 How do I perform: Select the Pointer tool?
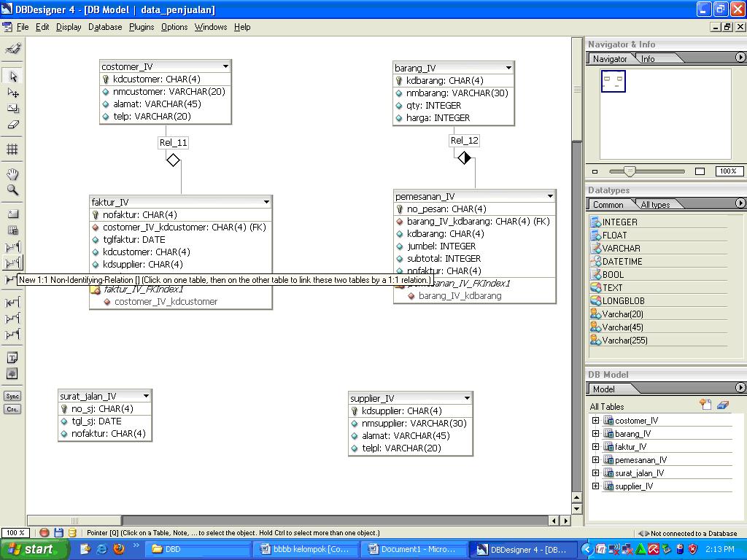pos(13,76)
